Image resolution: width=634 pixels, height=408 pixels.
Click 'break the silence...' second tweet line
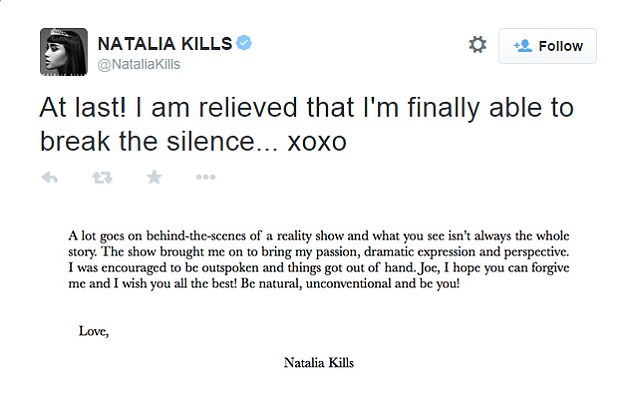click(x=159, y=142)
